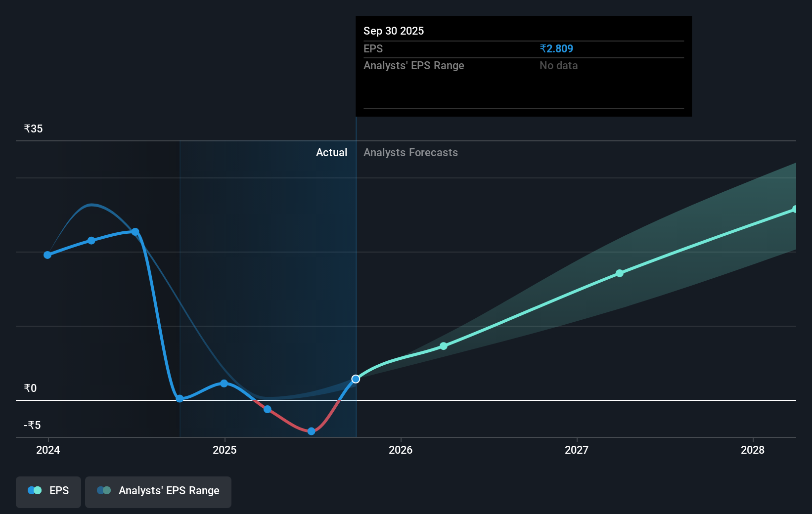Click the ₹2.809 EPS value link
The image size is (812, 514).
(556, 48)
